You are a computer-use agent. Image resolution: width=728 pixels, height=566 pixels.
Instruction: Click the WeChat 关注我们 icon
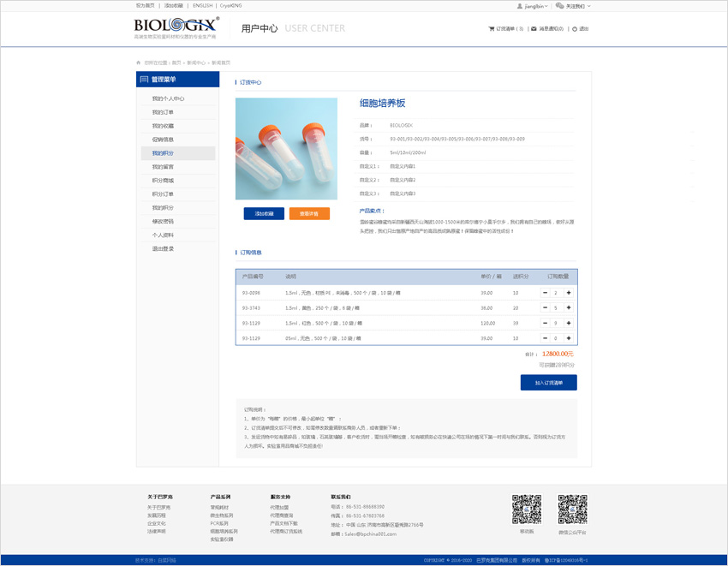tap(559, 6)
